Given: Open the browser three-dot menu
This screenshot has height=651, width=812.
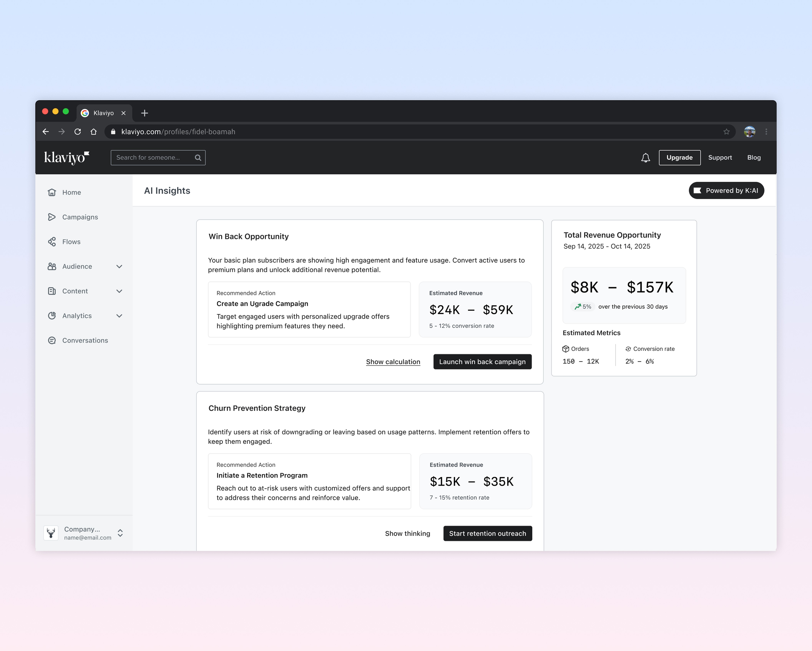Looking at the screenshot, I should [766, 132].
